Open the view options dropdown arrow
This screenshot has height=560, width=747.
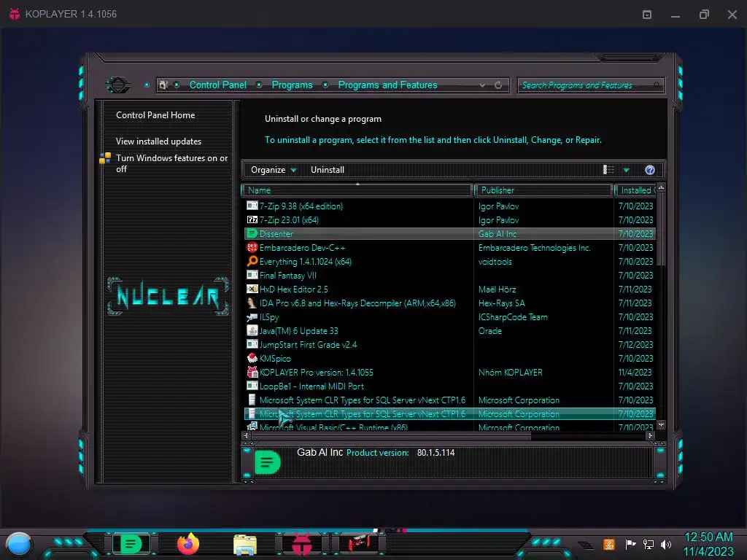pyautogui.click(x=627, y=170)
